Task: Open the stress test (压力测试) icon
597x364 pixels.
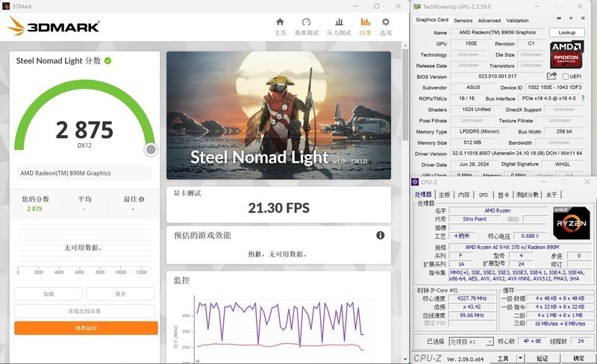Action: 339,22
